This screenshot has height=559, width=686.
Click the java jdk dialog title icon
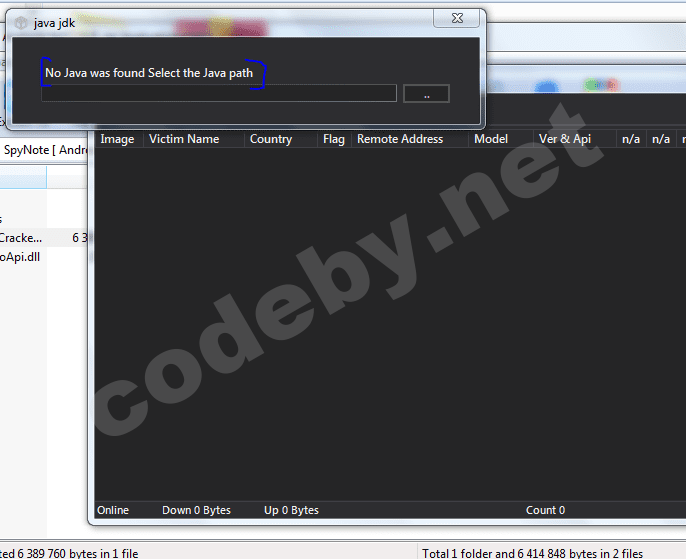tap(21, 23)
